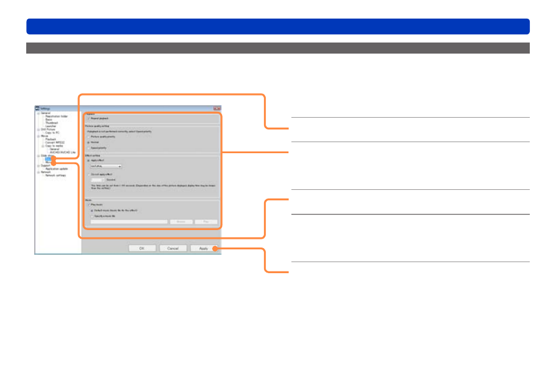
Task: Choose the Normal quality radio button
Action: [x=89, y=143]
